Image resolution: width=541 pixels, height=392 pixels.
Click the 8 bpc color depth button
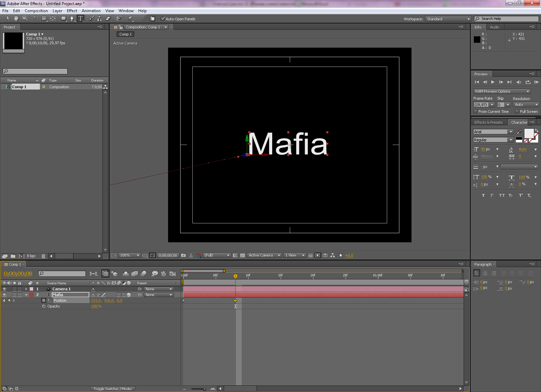click(31, 256)
